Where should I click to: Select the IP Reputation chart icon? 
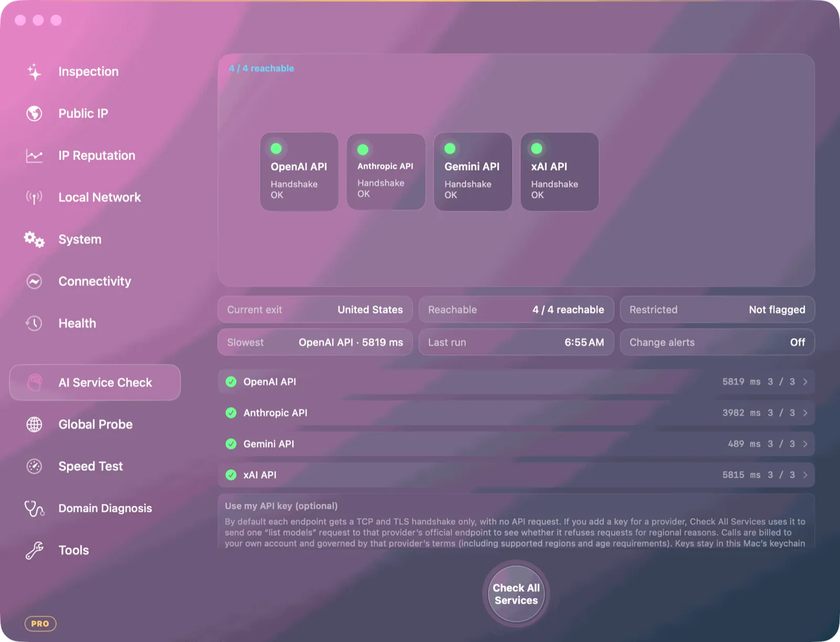pos(35,155)
